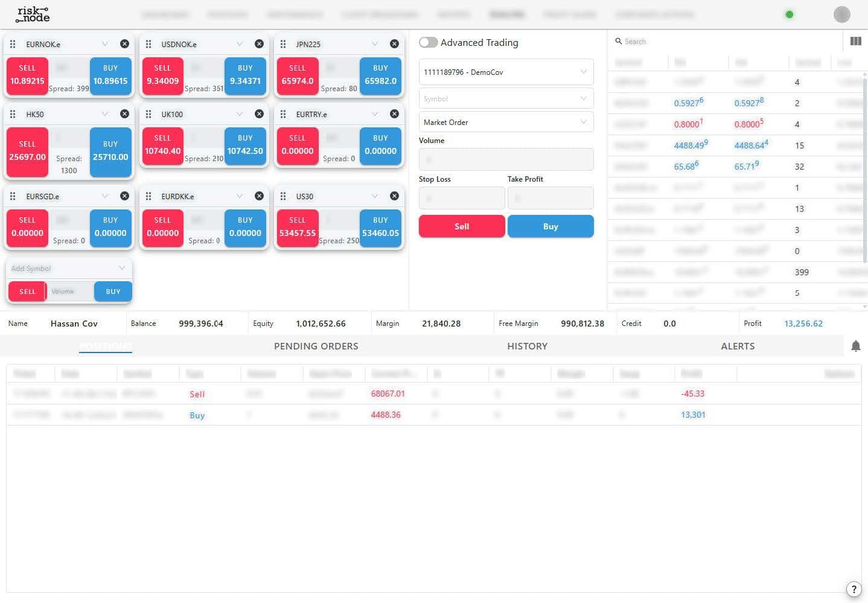Click the Volume input in order form
This screenshot has width=868, height=603.
(506, 159)
